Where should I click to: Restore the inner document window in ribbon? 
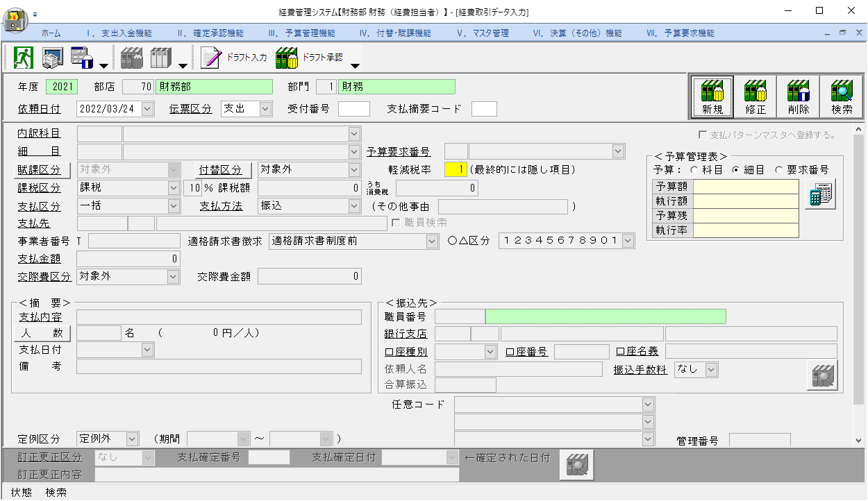(842, 33)
